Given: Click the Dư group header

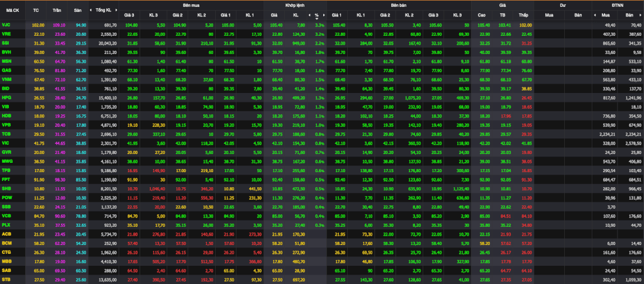Looking at the screenshot, I should tap(562, 5).
